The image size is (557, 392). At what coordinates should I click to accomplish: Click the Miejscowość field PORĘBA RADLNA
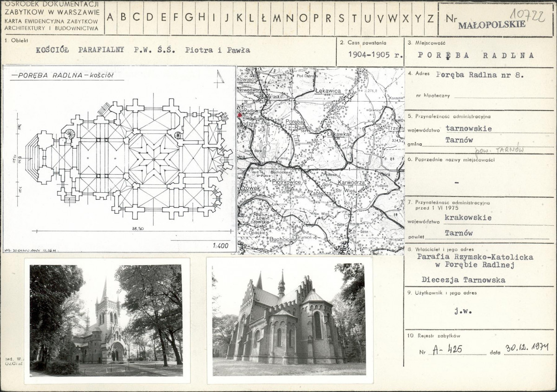point(476,55)
